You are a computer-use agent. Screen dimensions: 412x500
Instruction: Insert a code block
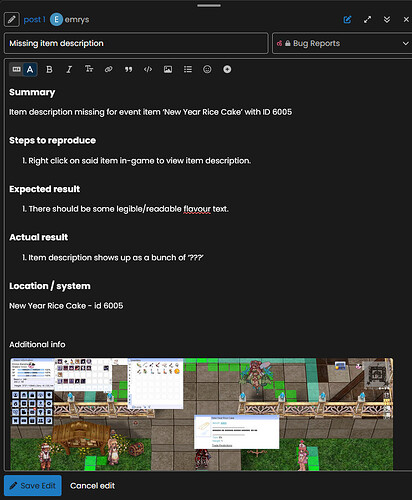pos(148,69)
